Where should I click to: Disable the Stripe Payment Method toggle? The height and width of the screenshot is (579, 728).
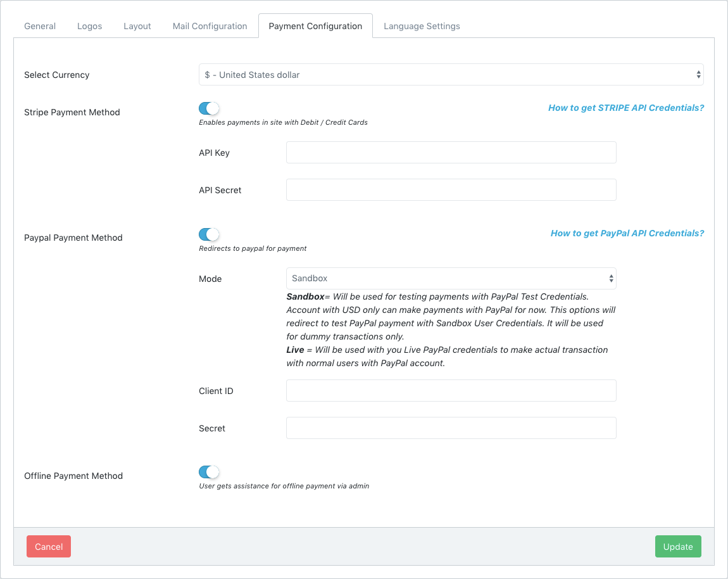pyautogui.click(x=209, y=108)
